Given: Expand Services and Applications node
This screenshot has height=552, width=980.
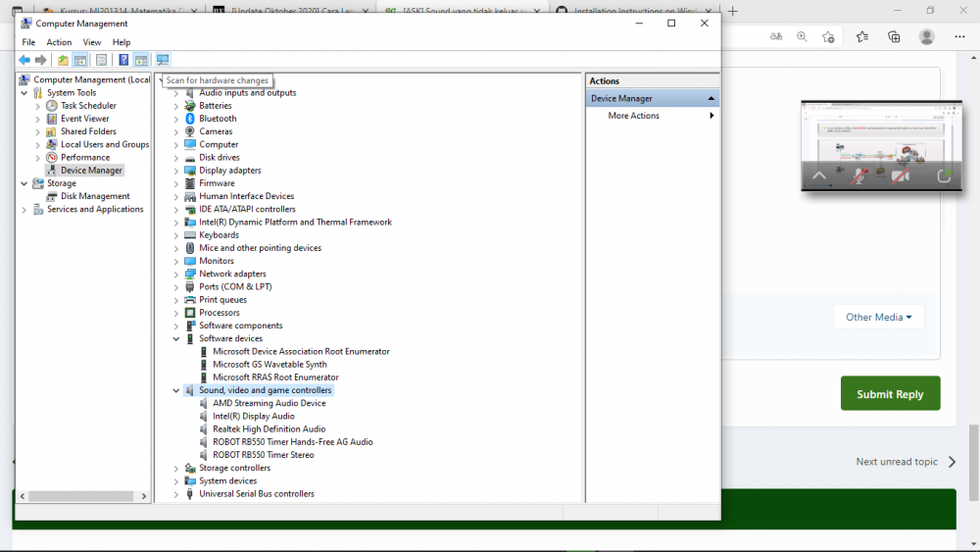Looking at the screenshot, I should tap(24, 210).
